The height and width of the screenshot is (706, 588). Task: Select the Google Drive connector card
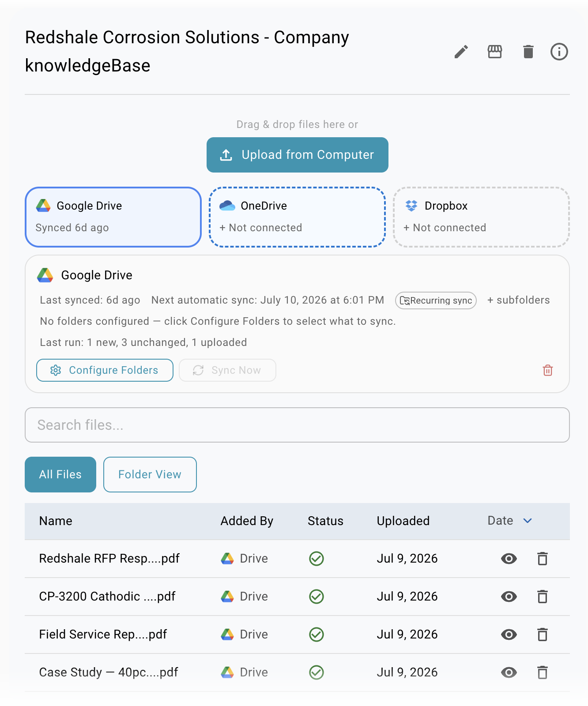coord(113,217)
